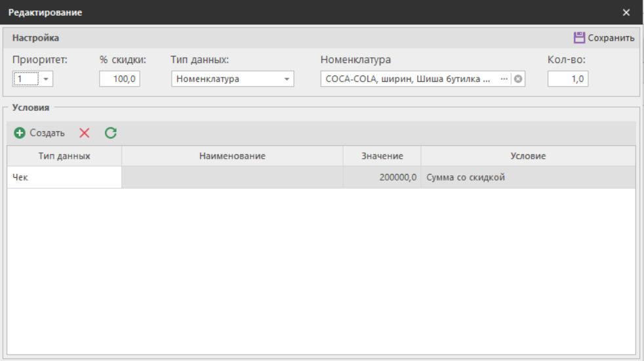Click the Сохранить button label
The height and width of the screenshot is (361, 644).
pyautogui.click(x=611, y=38)
